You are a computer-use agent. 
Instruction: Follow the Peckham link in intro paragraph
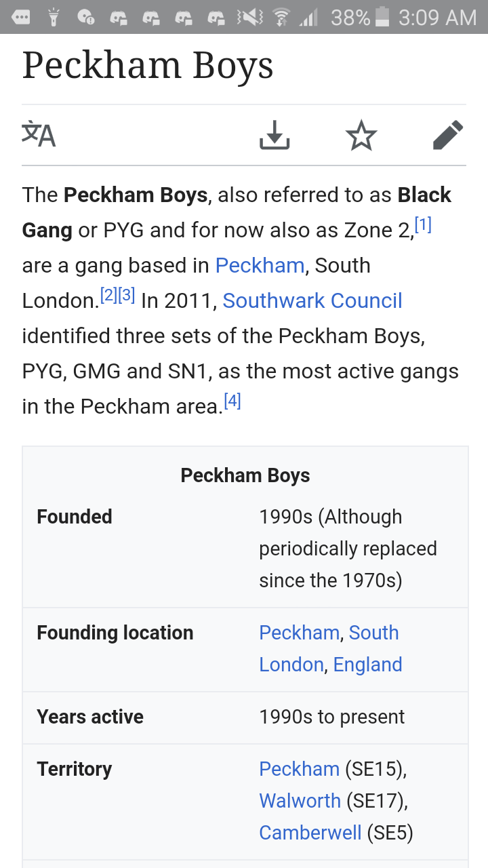[260, 265]
